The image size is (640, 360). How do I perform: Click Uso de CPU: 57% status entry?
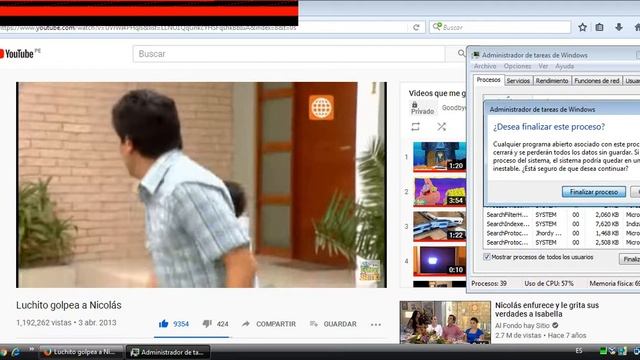(x=549, y=283)
